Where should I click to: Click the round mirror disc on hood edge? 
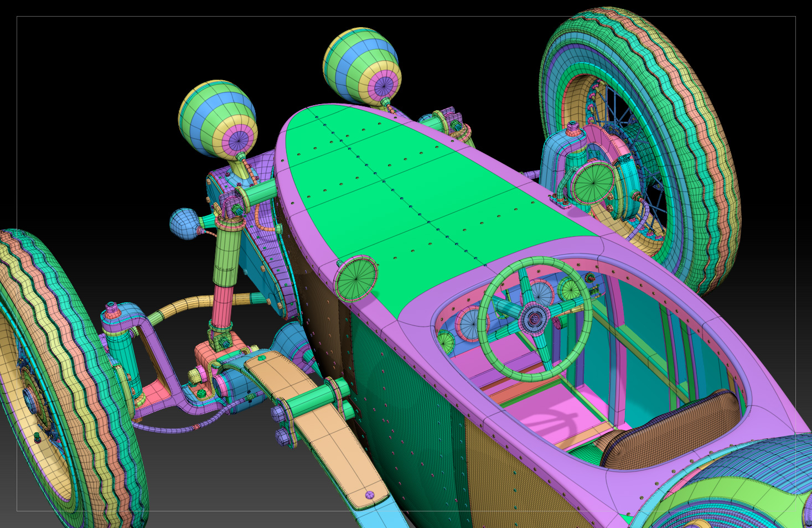click(356, 278)
